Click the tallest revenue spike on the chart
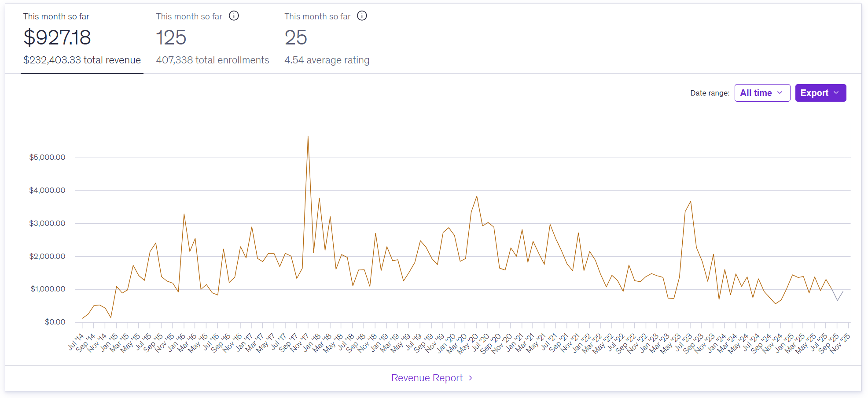Image resolution: width=868 pixels, height=398 pixels. click(x=308, y=137)
